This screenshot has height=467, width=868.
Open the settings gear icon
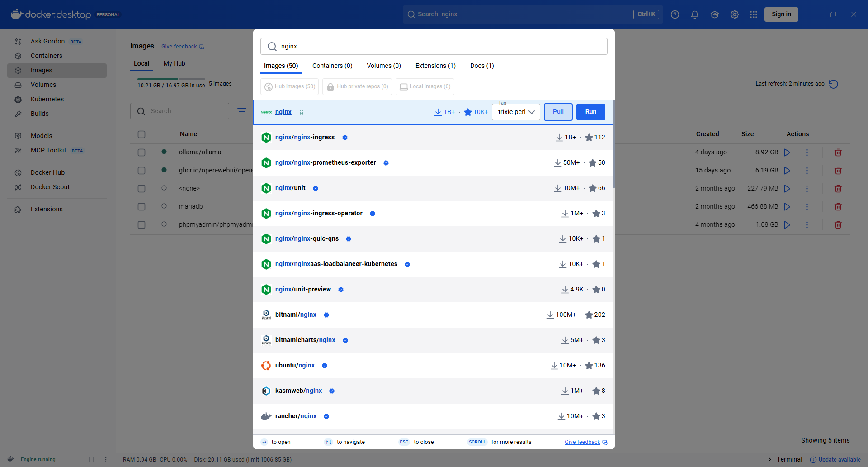(x=735, y=14)
